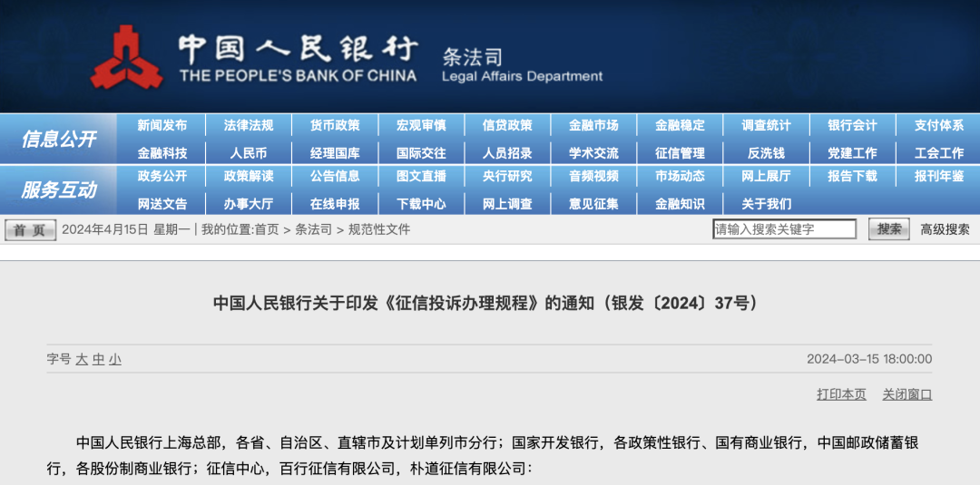Open 新闻发布 menu item
Image resolution: width=980 pixels, height=485 pixels.
coord(162,125)
